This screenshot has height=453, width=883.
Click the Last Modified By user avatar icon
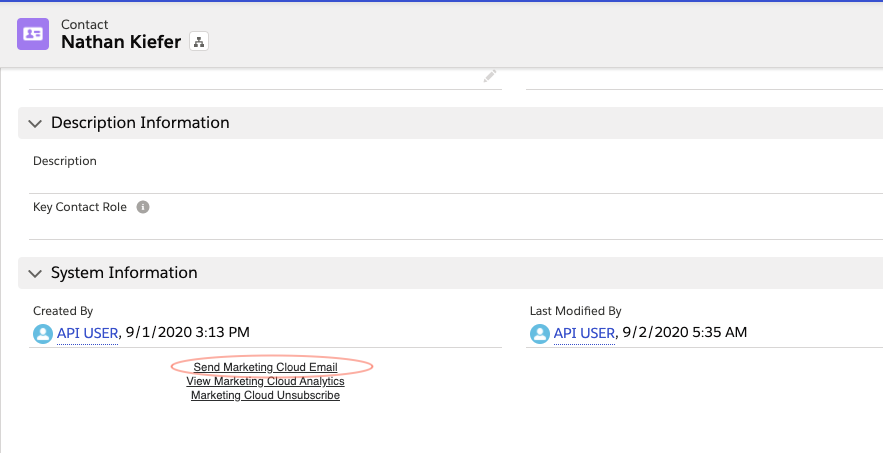coord(540,333)
